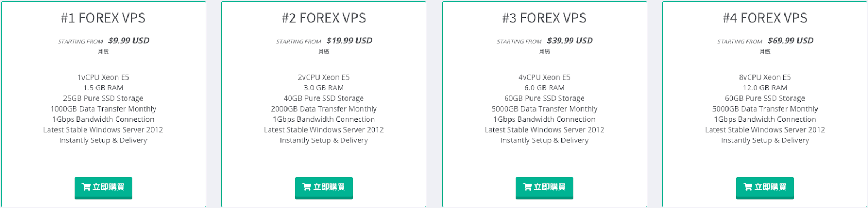868x208 pixels.
Task: Click the cart icon in #2 FOREX VPS button
Action: point(307,187)
